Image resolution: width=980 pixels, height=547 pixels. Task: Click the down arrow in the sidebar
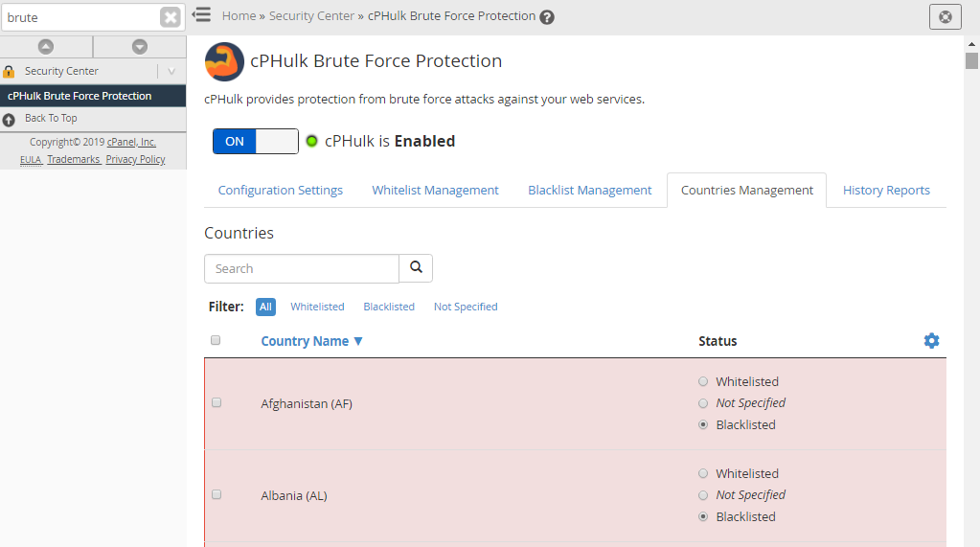pyautogui.click(x=140, y=47)
